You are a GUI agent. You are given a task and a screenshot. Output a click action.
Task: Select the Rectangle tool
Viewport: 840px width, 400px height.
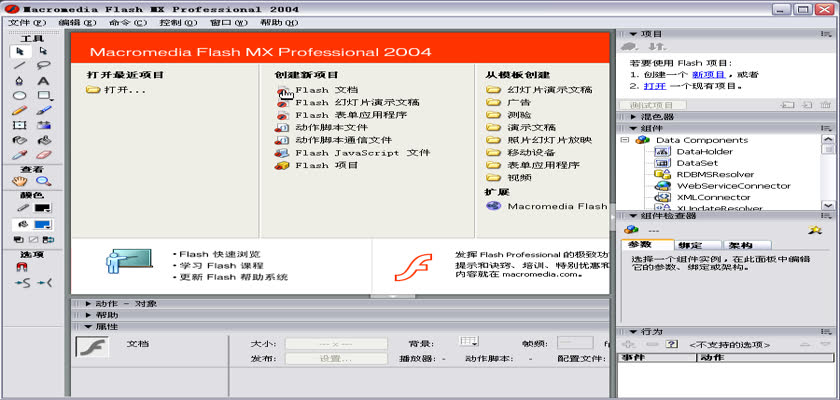click(43, 96)
